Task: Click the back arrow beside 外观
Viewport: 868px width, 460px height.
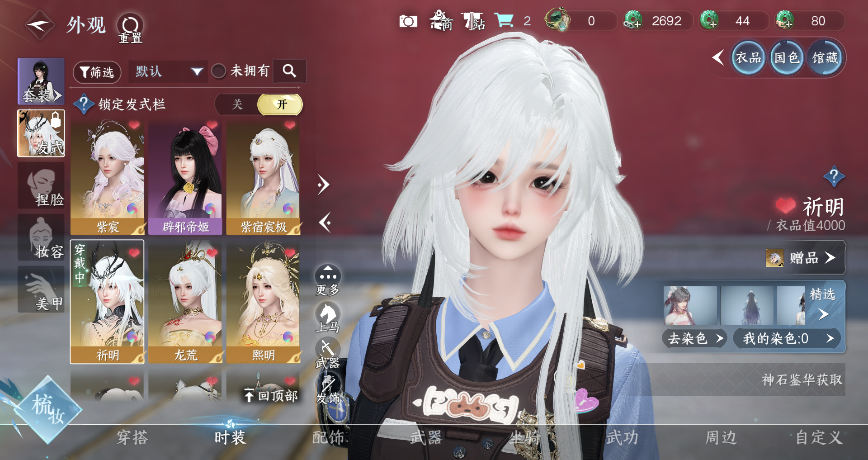Action: coord(40,25)
